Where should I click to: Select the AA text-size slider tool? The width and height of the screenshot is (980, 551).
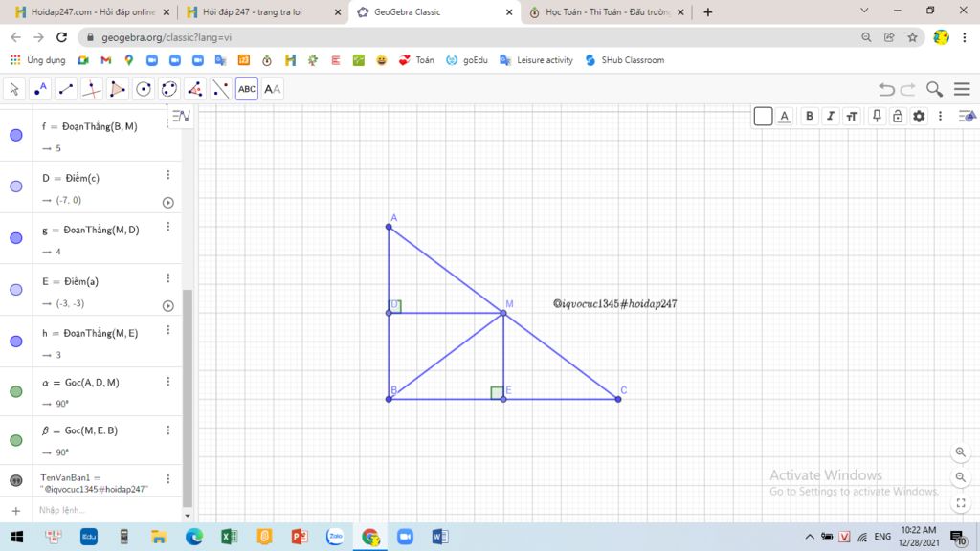click(272, 89)
